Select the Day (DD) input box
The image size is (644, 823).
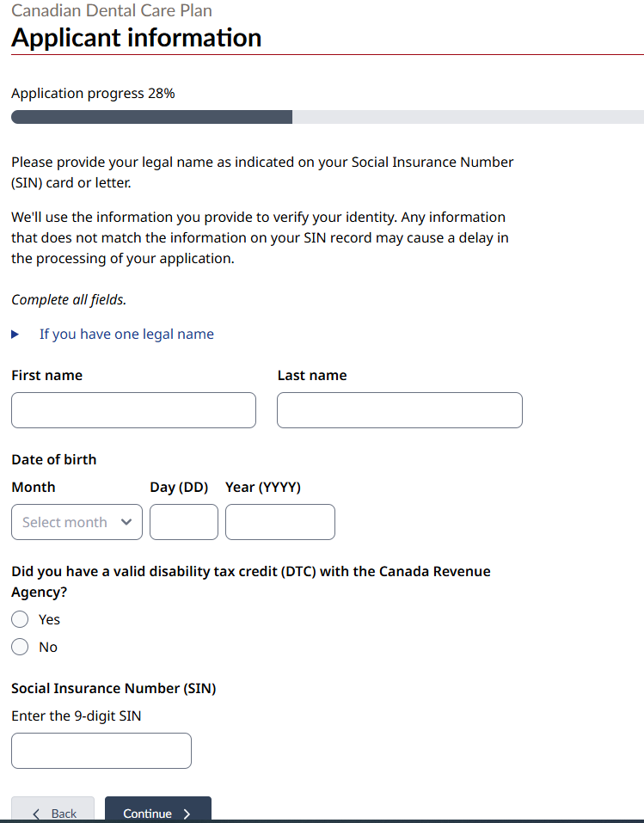tap(184, 522)
